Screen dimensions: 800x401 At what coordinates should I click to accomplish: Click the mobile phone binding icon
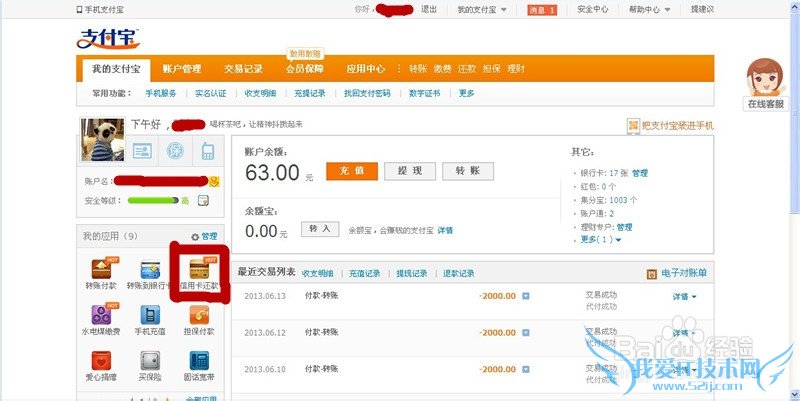click(x=207, y=151)
